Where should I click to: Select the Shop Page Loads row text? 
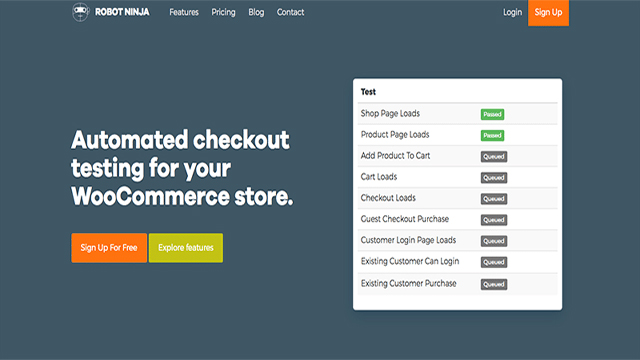point(390,113)
